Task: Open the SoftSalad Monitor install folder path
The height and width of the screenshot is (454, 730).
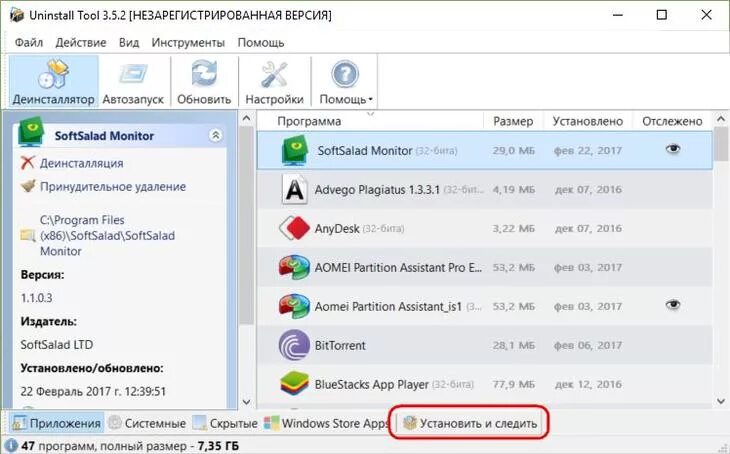Action: point(107,236)
